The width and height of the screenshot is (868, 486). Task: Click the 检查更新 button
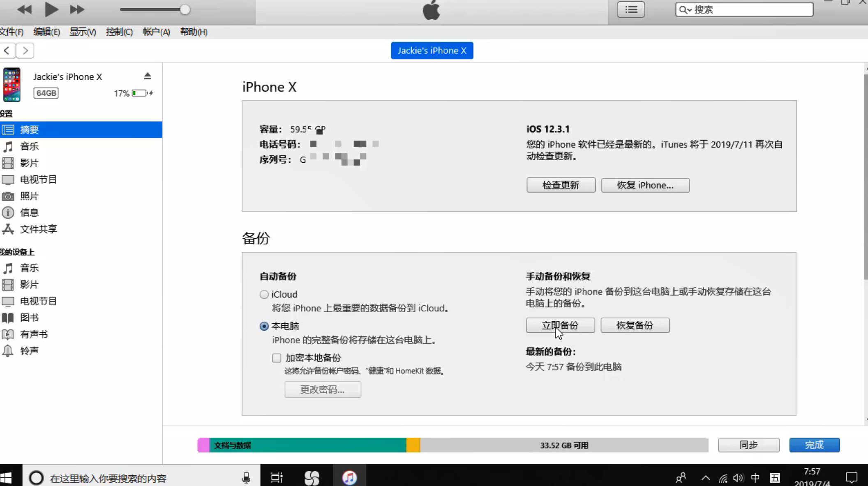(561, 185)
